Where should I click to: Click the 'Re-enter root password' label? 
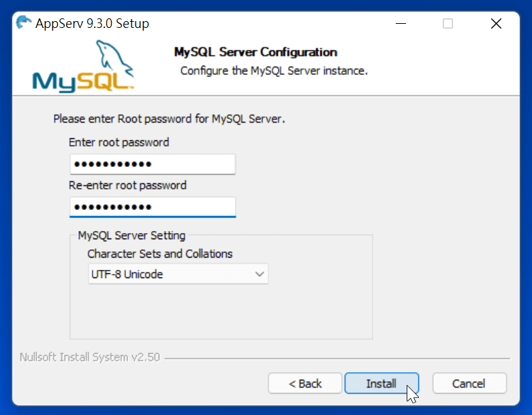pos(127,185)
